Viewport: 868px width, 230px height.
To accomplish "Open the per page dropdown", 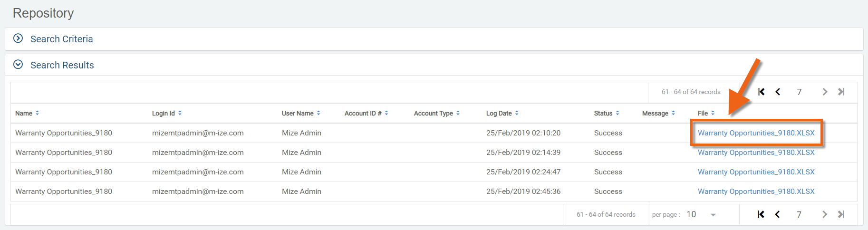I will (x=713, y=215).
